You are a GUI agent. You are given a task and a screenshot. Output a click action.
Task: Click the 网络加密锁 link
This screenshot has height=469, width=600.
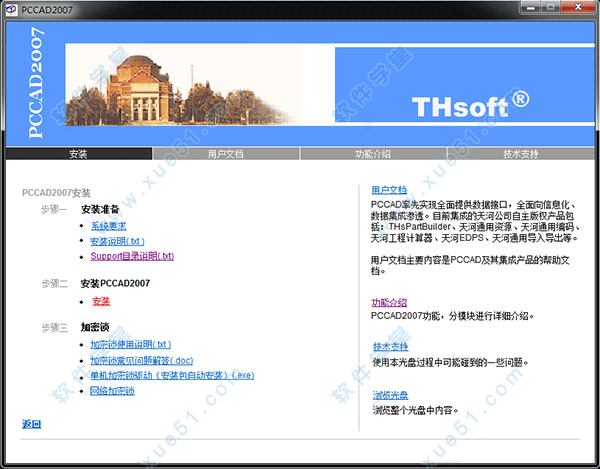pyautogui.click(x=112, y=391)
